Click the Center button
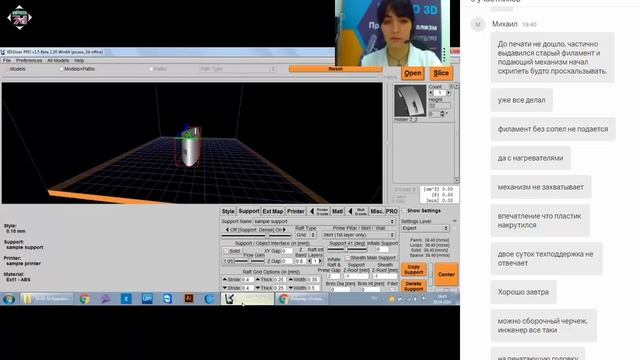Image resolution: width=640 pixels, height=360 pixels. (446, 274)
